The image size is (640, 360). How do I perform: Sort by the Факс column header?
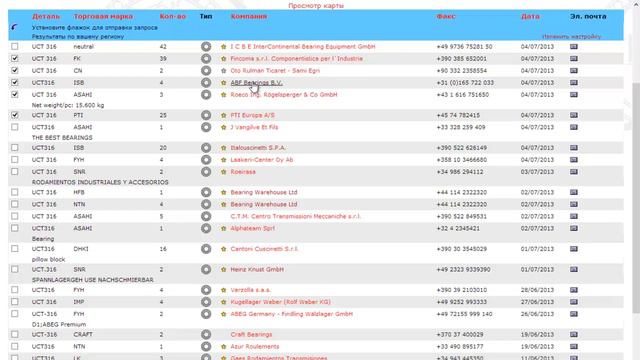446,16
